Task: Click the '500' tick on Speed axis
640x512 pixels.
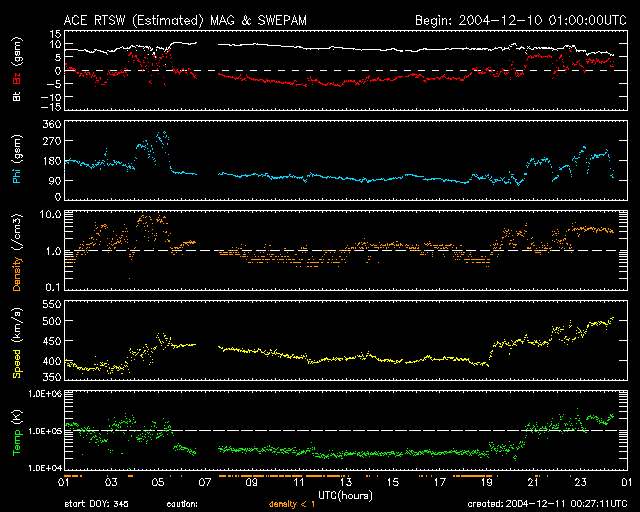Action: click(x=51, y=321)
